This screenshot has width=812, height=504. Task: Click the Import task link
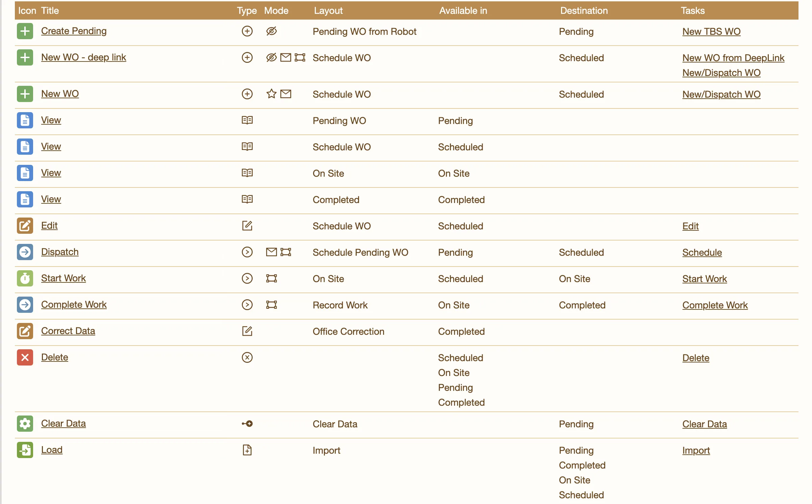[696, 450]
